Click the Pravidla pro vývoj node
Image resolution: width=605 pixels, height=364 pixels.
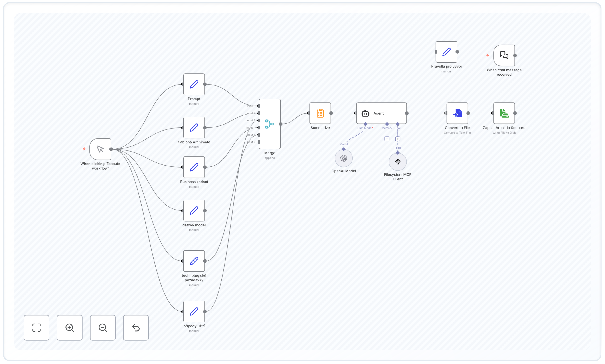446,52
